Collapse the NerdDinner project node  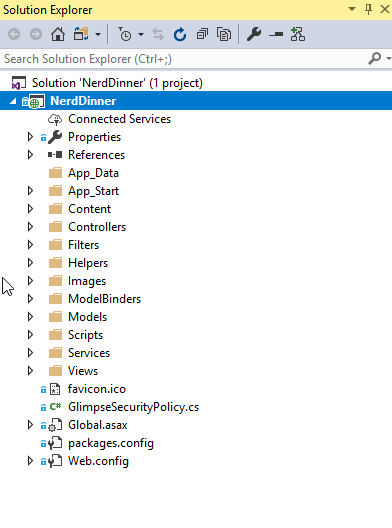pyautogui.click(x=13, y=101)
